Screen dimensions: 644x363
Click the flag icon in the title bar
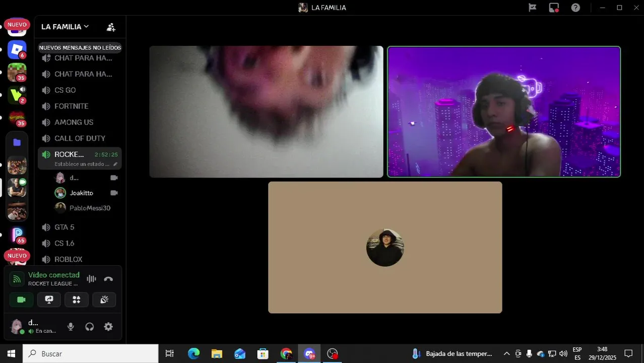533,8
